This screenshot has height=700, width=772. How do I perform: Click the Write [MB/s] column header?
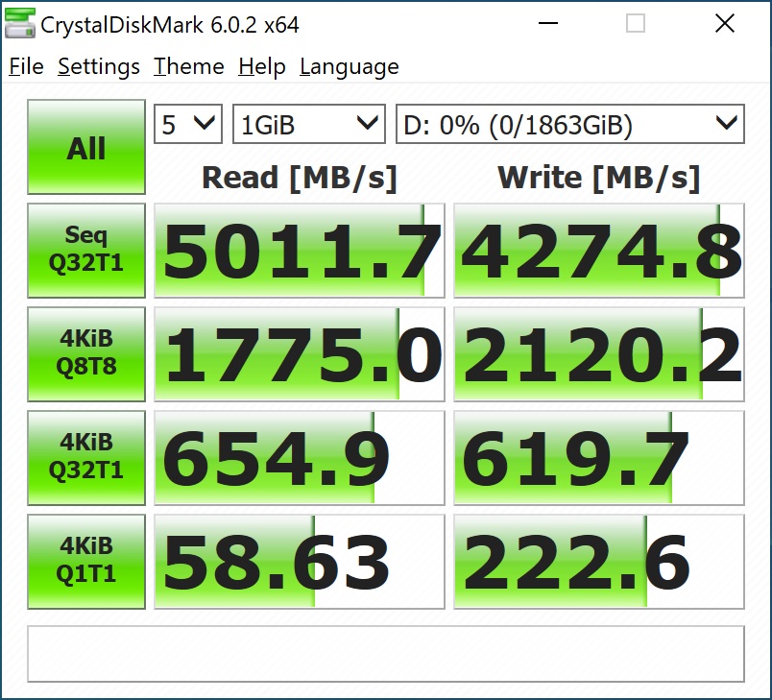(x=599, y=178)
